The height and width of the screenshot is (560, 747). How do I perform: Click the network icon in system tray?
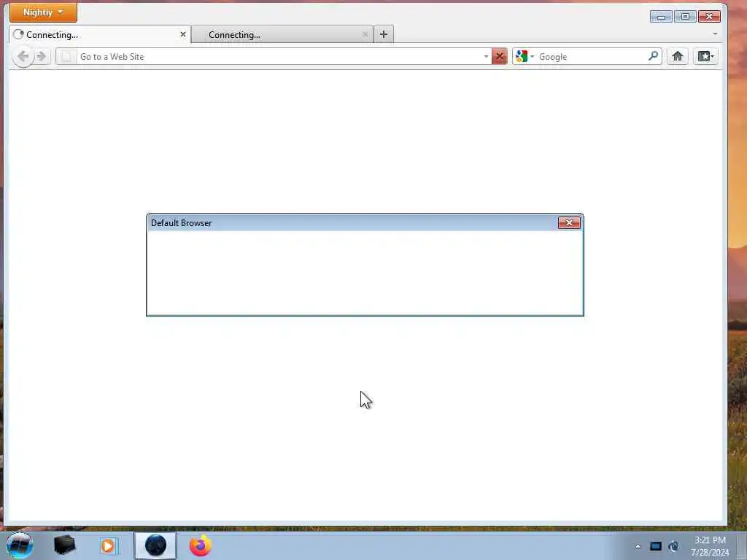tap(673, 546)
